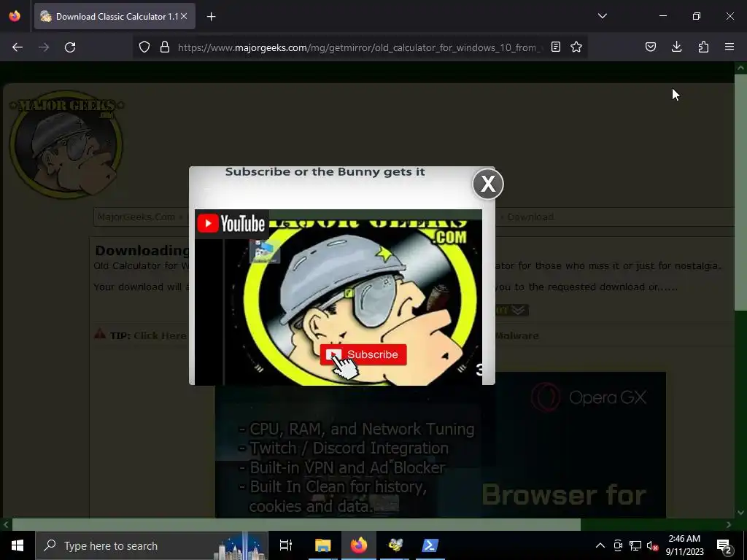Click the TIP: Click Here link
Screen dimensions: 747x560
pyautogui.click(x=148, y=335)
